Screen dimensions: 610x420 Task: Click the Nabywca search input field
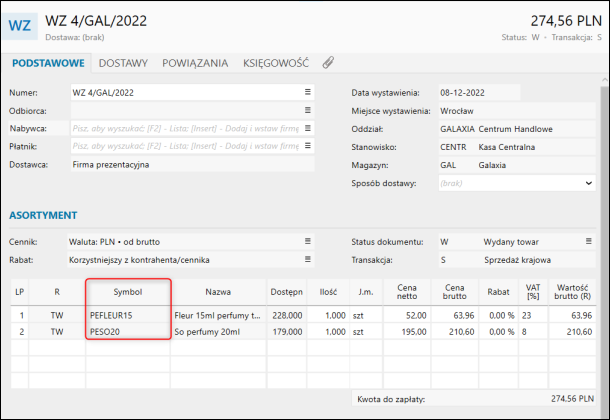[185, 128]
